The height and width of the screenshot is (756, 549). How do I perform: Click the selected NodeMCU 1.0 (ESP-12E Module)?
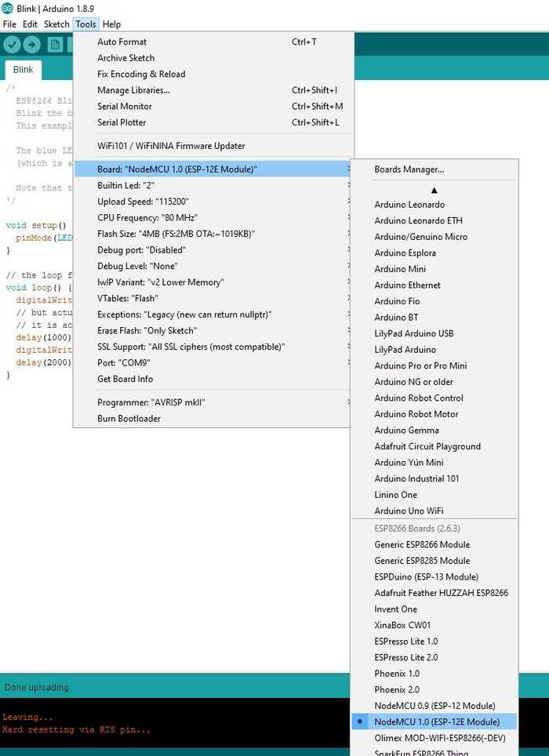click(x=434, y=722)
